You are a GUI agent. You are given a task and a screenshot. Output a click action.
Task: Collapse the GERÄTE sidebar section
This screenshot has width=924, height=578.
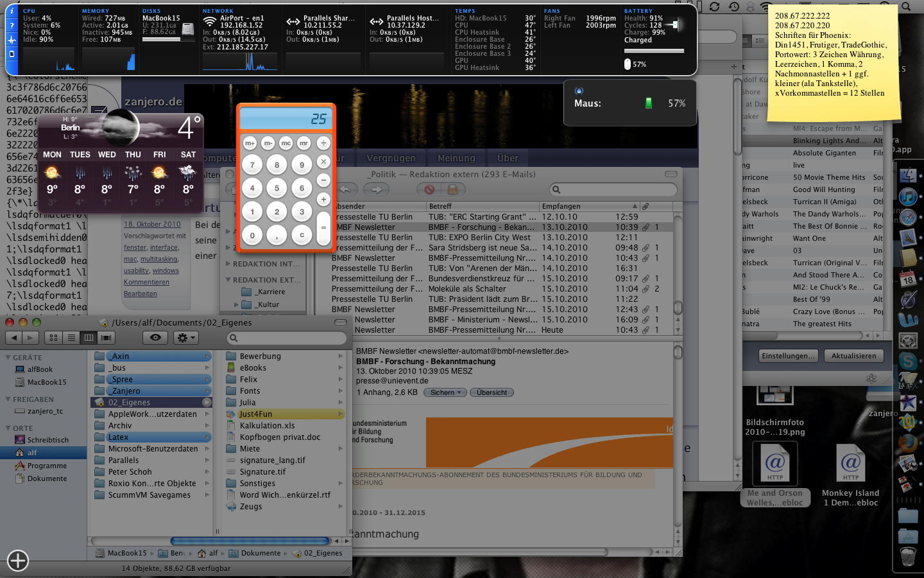click(8, 358)
